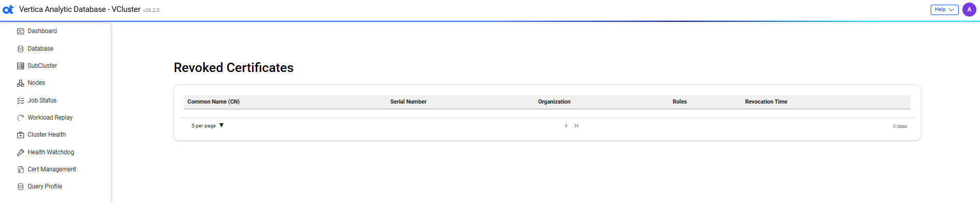Open Workload Replay page

coord(50,118)
